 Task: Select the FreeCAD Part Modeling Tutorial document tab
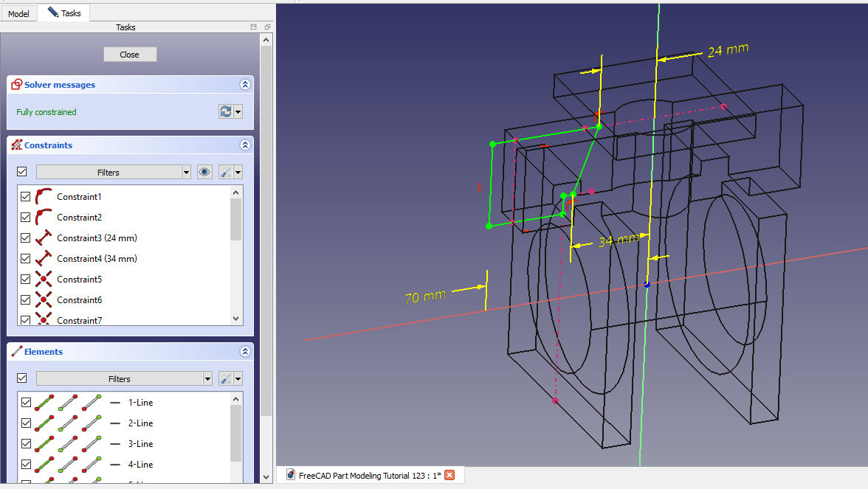(369, 475)
